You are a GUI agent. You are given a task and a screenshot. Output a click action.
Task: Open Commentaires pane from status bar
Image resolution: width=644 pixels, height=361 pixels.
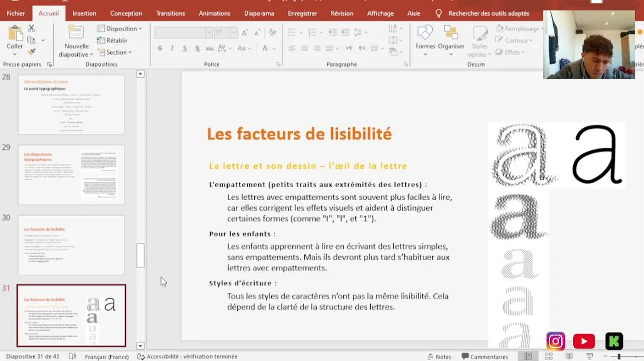[485, 356]
